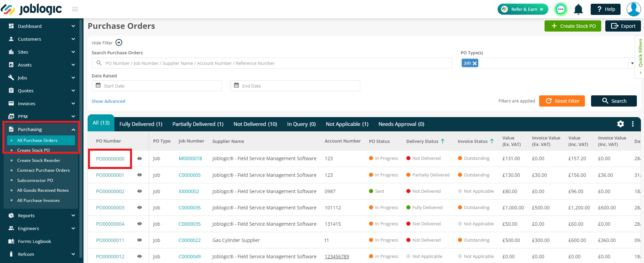Expand the Engineers menu chevron
Screen dimensions: 644x263
pyautogui.click(x=73, y=228)
